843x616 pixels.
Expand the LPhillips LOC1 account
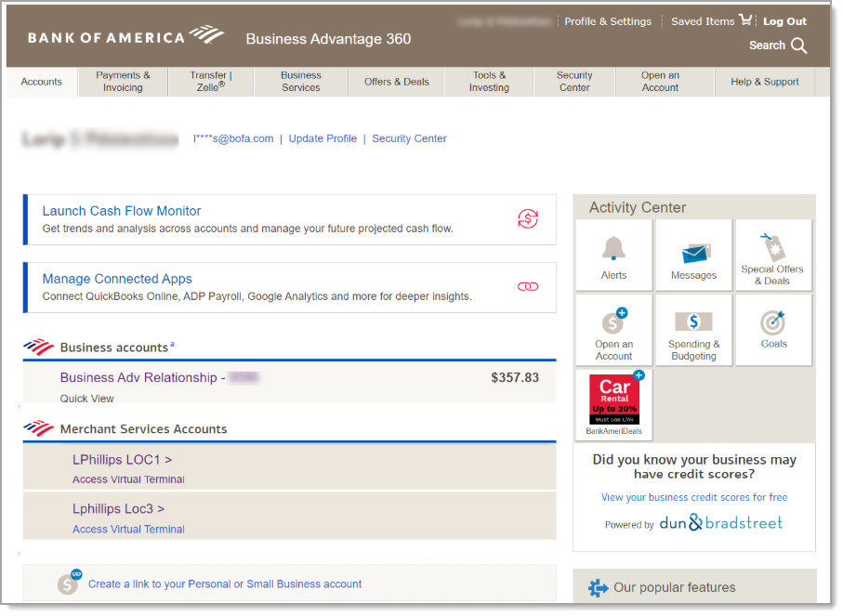point(122,459)
